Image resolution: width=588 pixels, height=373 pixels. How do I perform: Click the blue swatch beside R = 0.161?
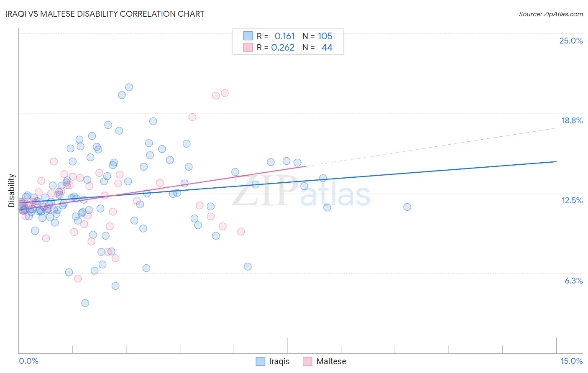point(248,36)
